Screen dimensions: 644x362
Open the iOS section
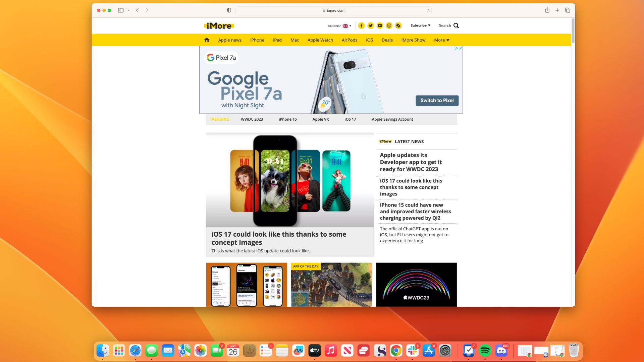pos(369,40)
